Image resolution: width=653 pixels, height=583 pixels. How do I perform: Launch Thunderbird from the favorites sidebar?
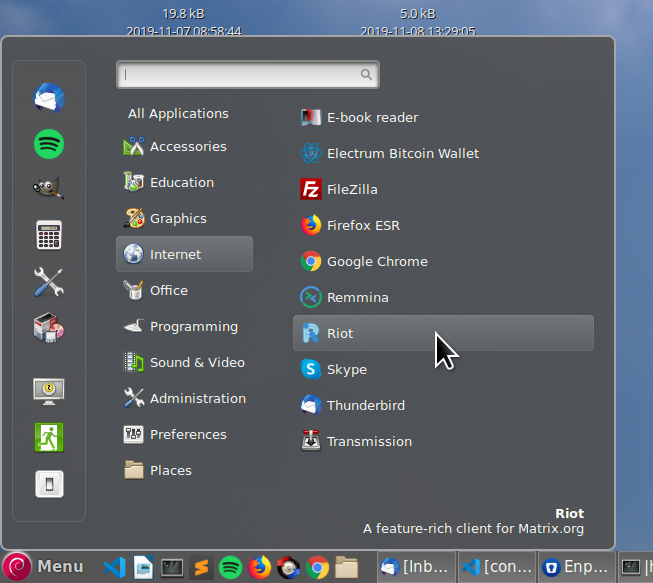point(49,98)
